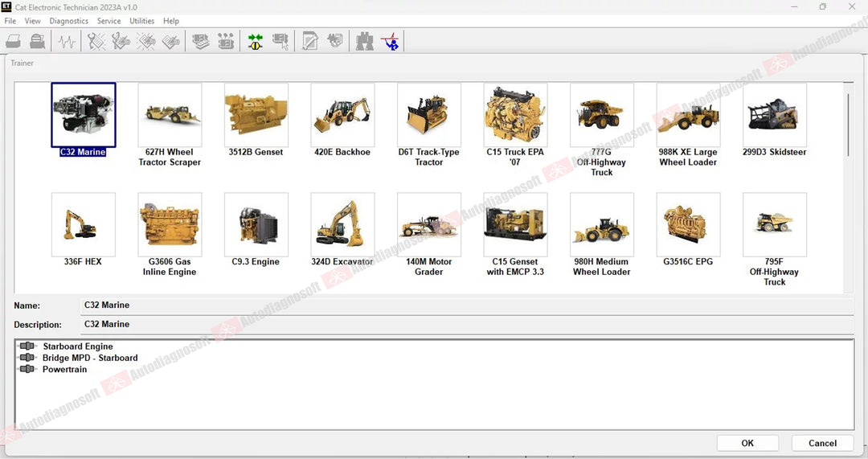Select the 3512B Genset thumbnail
This screenshot has height=459, width=868.
[x=256, y=115]
